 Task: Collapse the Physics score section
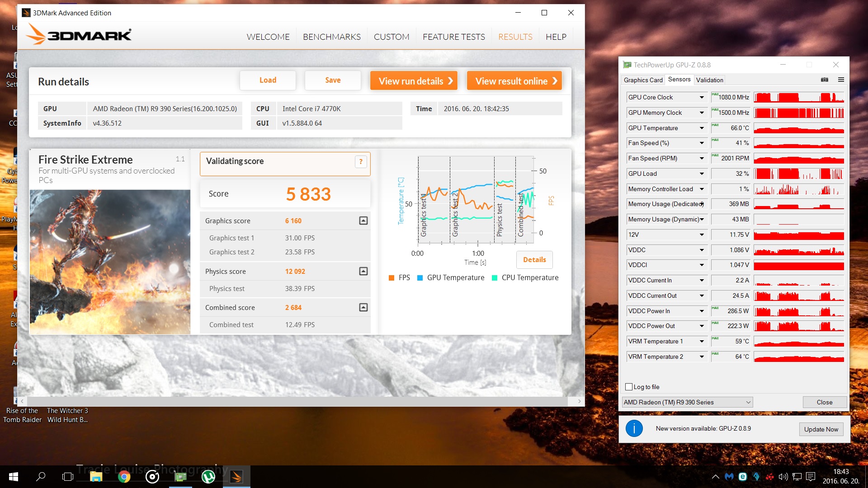pos(363,271)
